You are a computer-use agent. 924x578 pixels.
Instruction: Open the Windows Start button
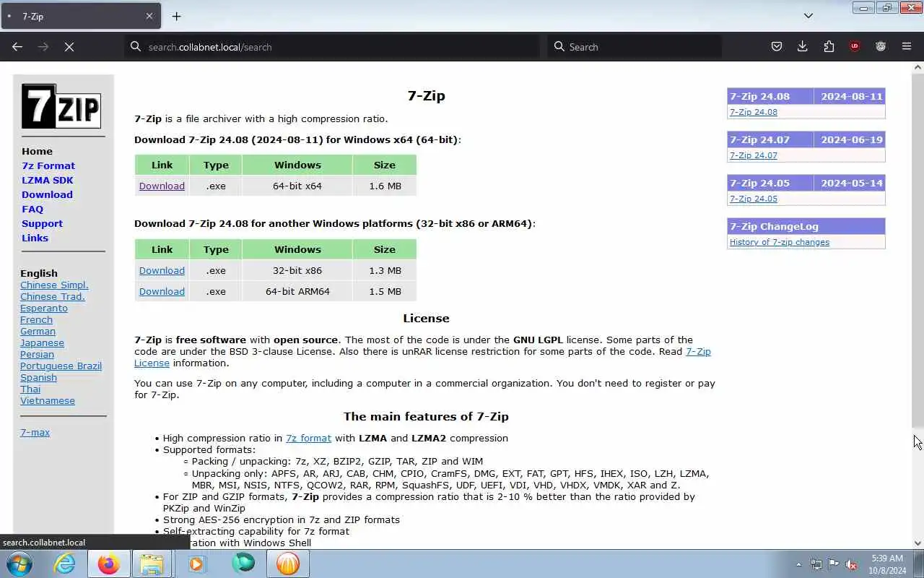click(x=19, y=564)
